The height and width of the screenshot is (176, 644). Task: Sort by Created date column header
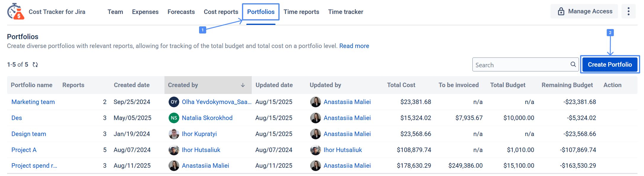tap(132, 85)
